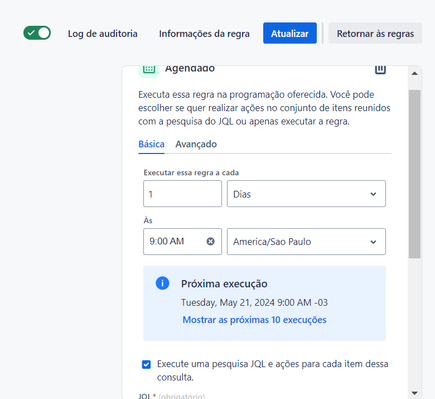The image size is (435, 399).
Task: Switch to the Básica tab
Action: 151,144
